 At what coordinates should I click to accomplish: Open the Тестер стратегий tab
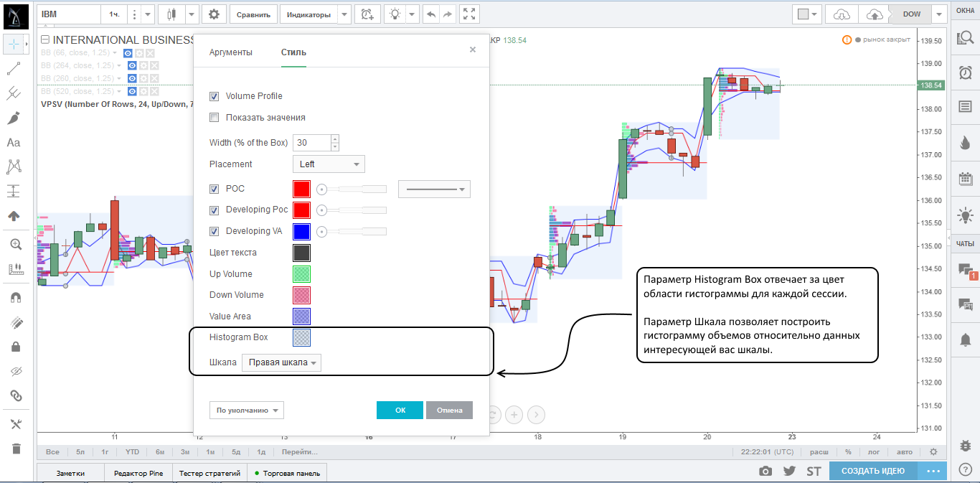209,473
